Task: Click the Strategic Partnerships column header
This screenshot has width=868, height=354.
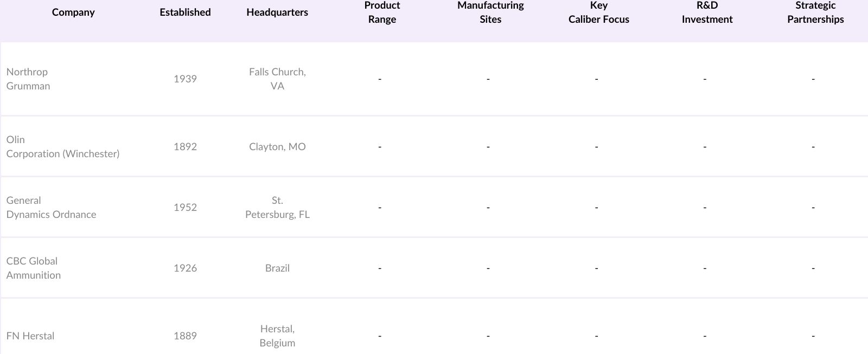Action: tap(815, 12)
